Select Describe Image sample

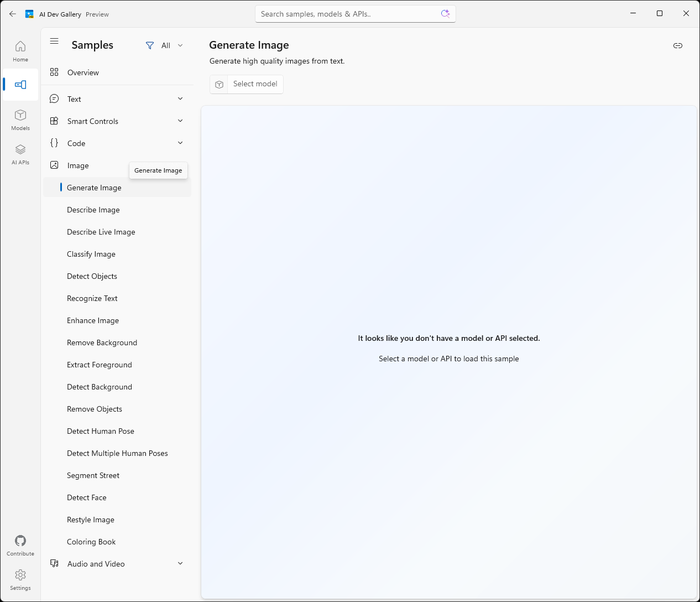(x=117, y=210)
